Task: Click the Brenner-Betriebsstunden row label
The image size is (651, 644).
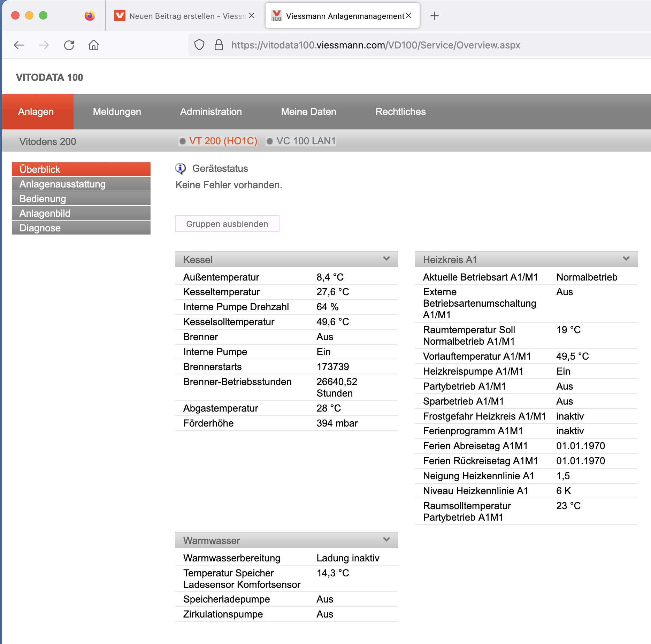Action: pos(237,382)
